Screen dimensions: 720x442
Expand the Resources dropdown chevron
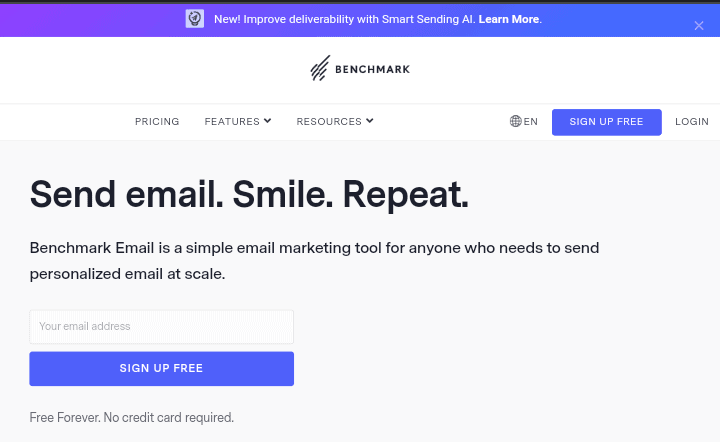(370, 121)
